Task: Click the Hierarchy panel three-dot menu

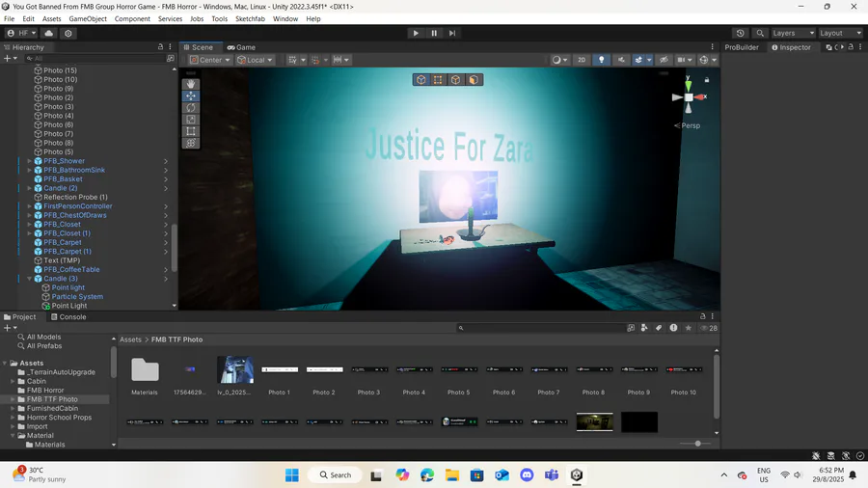Action: pyautogui.click(x=170, y=47)
